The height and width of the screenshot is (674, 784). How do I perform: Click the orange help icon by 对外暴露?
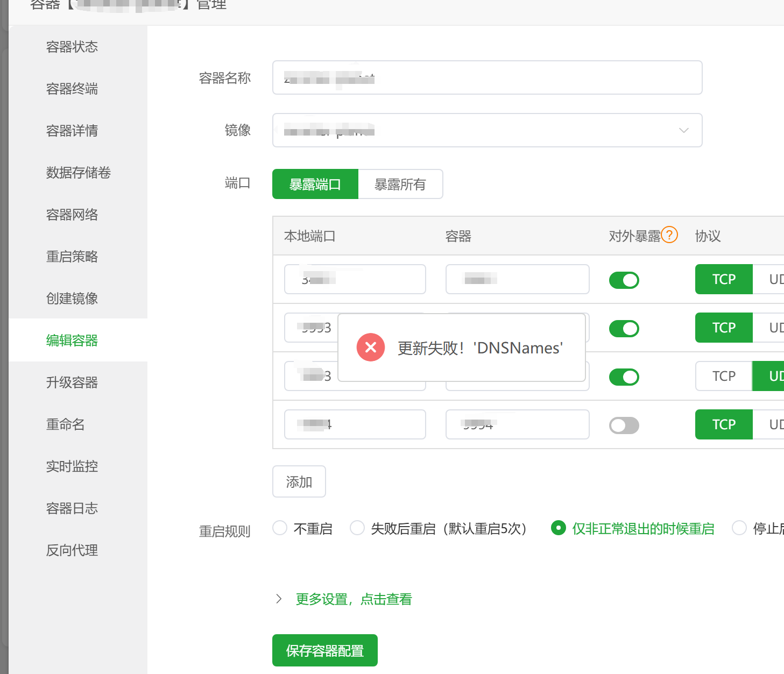tap(669, 235)
